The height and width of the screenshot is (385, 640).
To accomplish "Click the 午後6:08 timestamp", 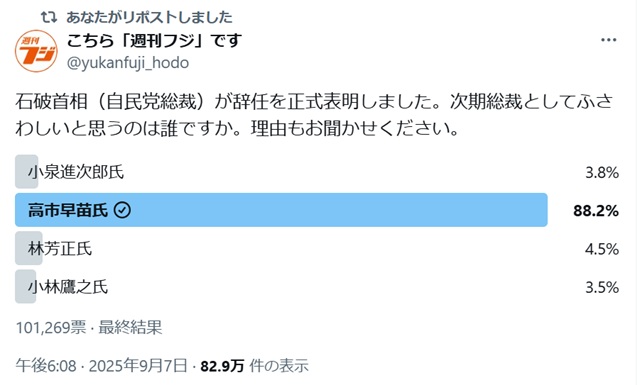I will click(46, 365).
